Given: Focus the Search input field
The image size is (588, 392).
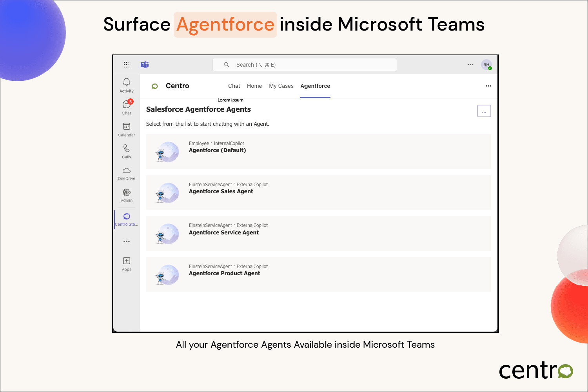Looking at the screenshot, I should [x=305, y=65].
